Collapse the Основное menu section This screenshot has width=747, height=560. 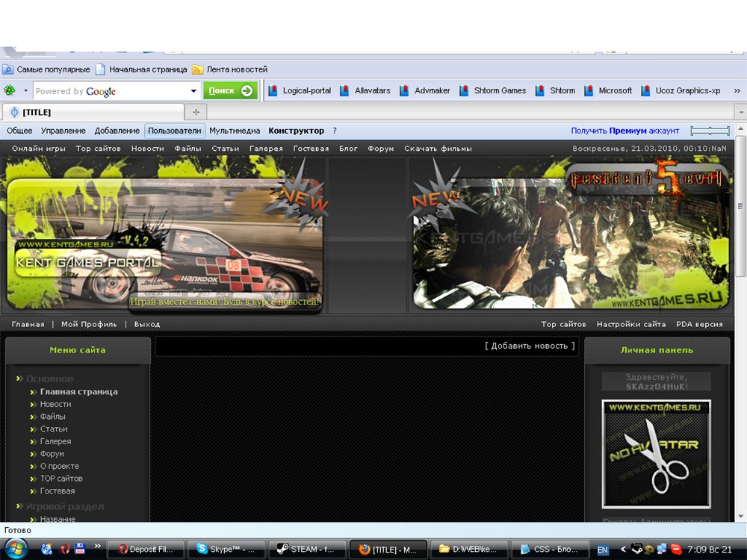tap(49, 379)
